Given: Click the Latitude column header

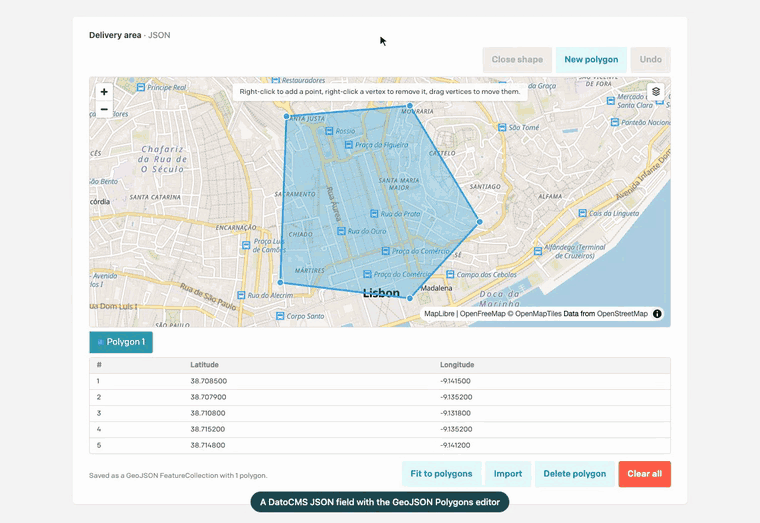Looking at the screenshot, I should [x=205, y=365].
